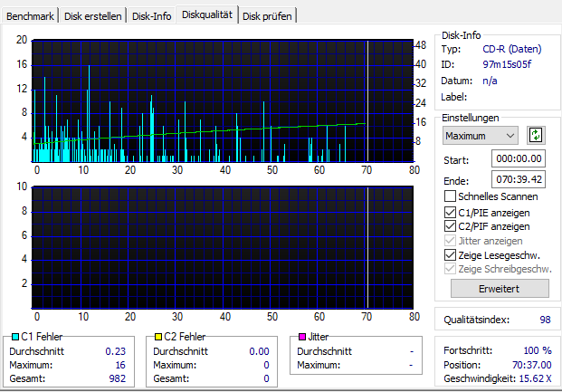This screenshot has height=392, width=562.
Task: Click the yellow C2 Fehler color swatch
Action: tap(158, 337)
